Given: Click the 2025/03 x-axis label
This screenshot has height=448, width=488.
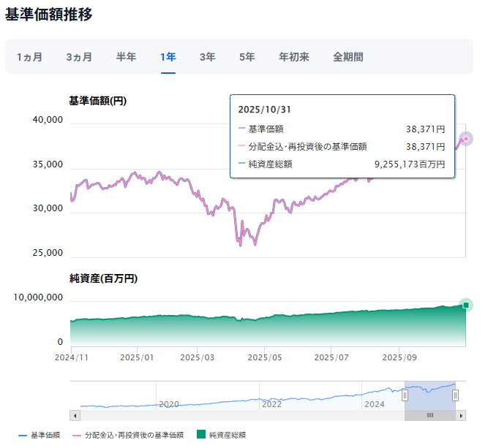Looking at the screenshot, I should pyautogui.click(x=198, y=357).
